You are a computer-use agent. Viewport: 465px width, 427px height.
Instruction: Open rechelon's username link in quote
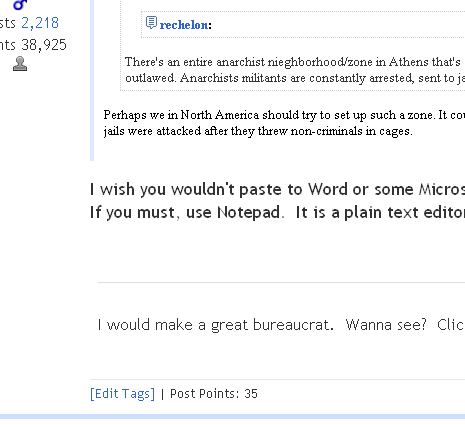point(184,25)
